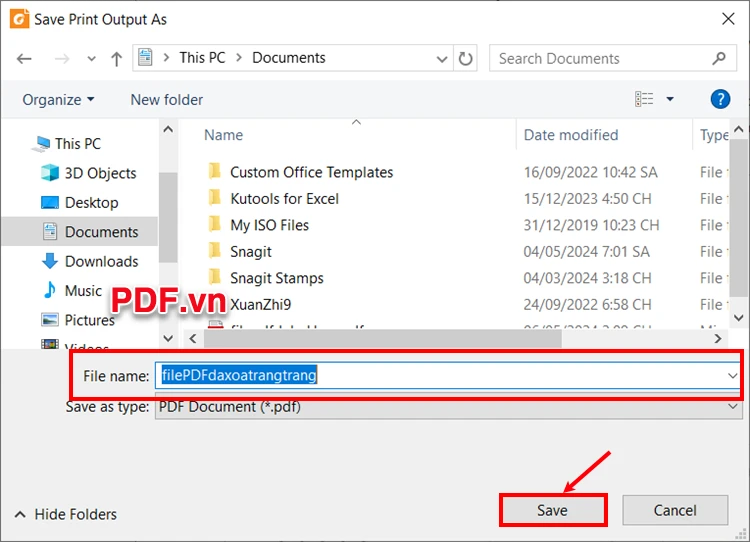Image resolution: width=750 pixels, height=542 pixels.
Task: Click the navigation pane scroll up arrow
Action: (x=168, y=130)
